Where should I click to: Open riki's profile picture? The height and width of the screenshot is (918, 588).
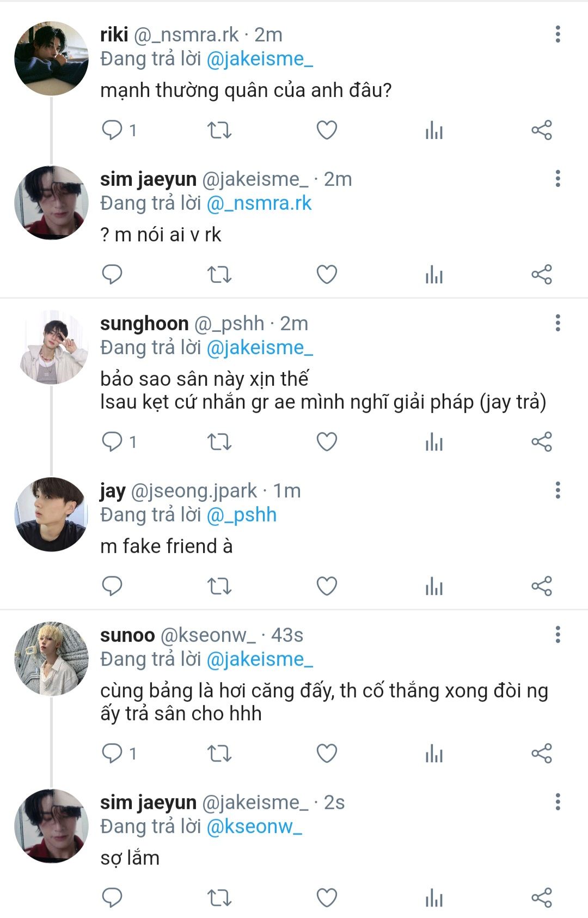(51, 58)
